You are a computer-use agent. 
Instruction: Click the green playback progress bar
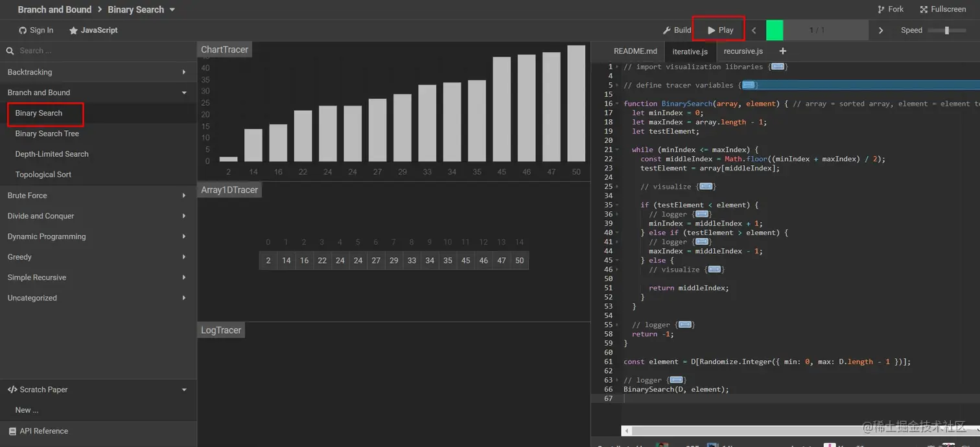pyautogui.click(x=775, y=30)
